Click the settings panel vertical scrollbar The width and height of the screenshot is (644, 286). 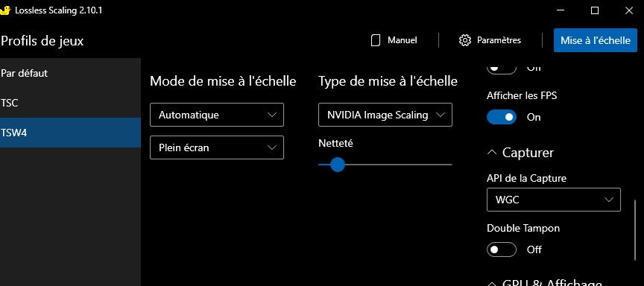click(635, 231)
